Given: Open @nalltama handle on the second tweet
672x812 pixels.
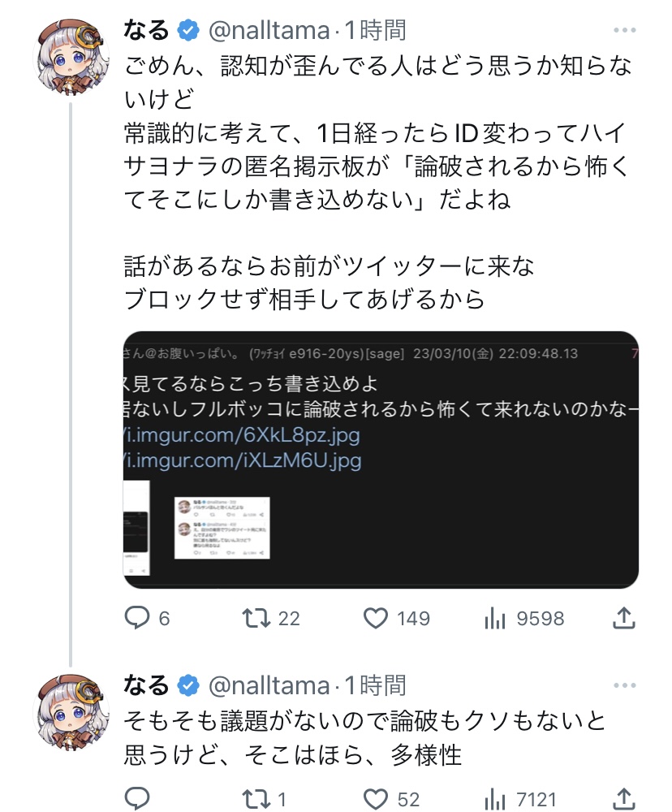Looking at the screenshot, I should (269, 685).
